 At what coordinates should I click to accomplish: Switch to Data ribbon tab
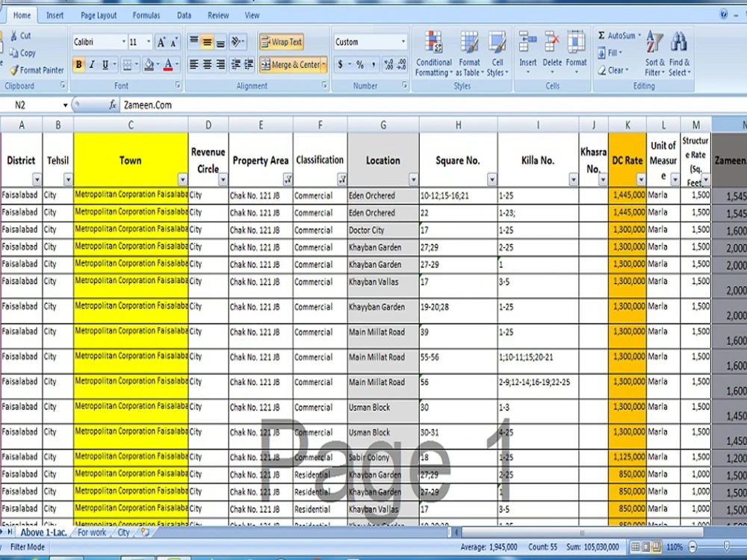click(184, 15)
